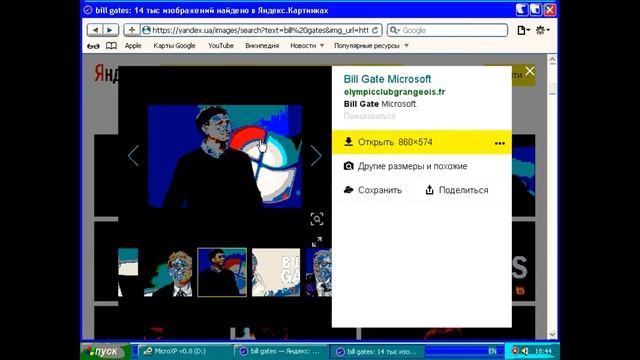Image resolution: width=640 pixels, height=360 pixels.
Task: Click the page scrollbar down arrow
Action: [552, 335]
